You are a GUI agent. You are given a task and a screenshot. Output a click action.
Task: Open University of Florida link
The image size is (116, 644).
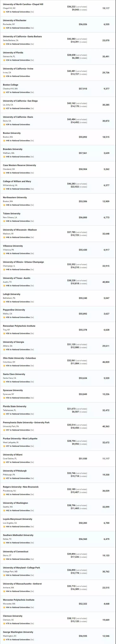pos(13,53)
